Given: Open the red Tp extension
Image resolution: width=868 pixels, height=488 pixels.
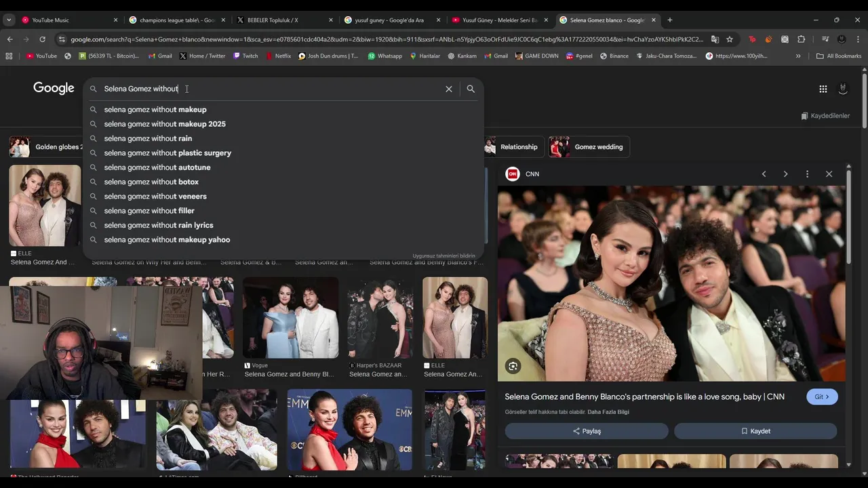Looking at the screenshot, I should (752, 39).
